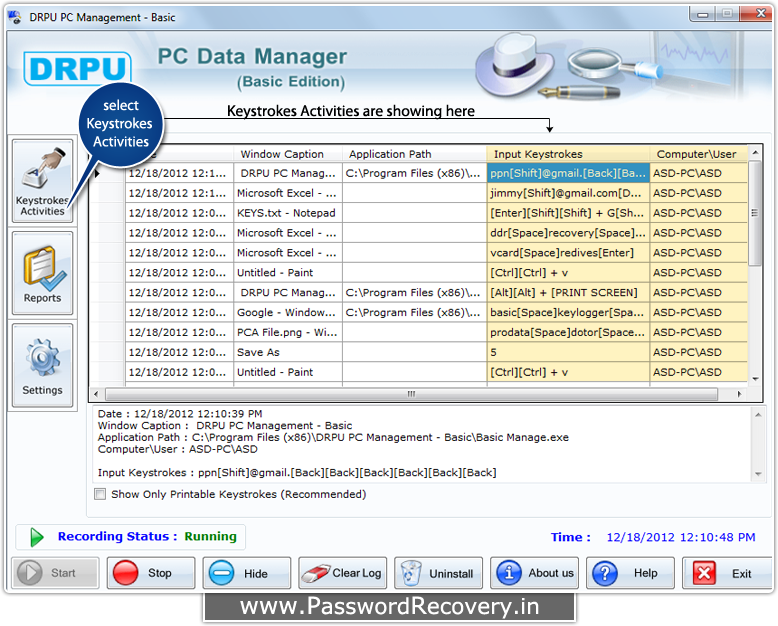This screenshot has width=778, height=626.
Task: Click the current Time display
Action: click(x=653, y=537)
